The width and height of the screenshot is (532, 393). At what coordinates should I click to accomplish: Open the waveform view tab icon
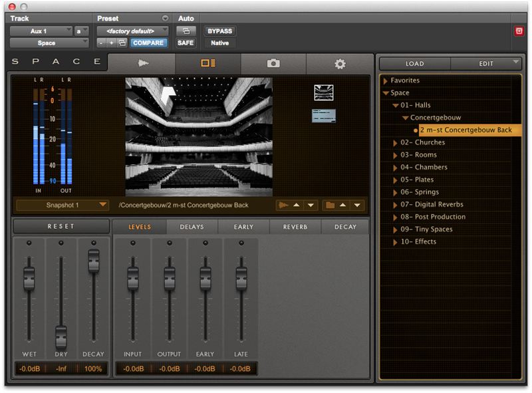(x=142, y=63)
